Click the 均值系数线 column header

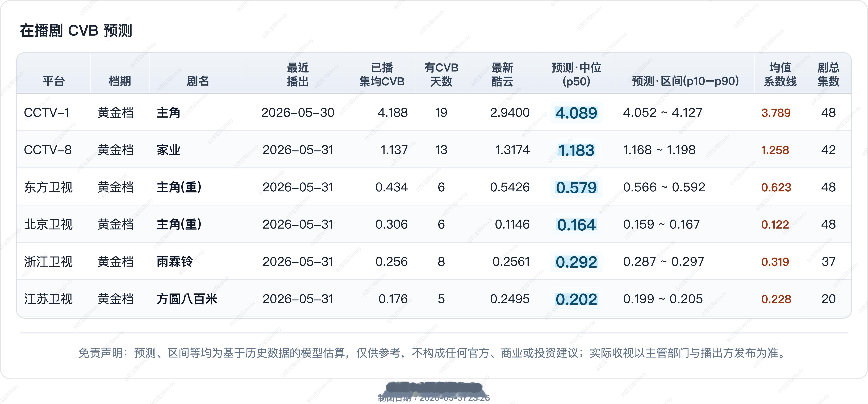click(x=780, y=74)
